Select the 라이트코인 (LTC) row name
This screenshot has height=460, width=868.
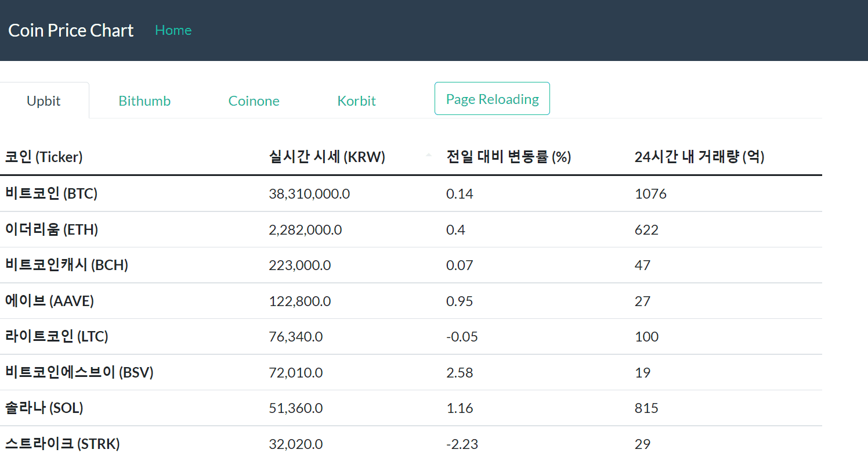pyautogui.click(x=57, y=336)
